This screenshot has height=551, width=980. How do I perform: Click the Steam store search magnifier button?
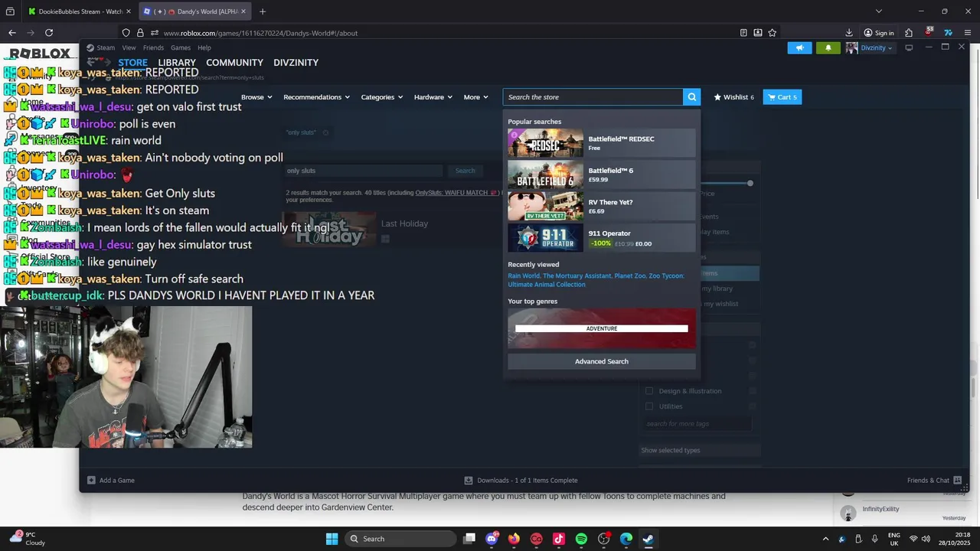692,97
